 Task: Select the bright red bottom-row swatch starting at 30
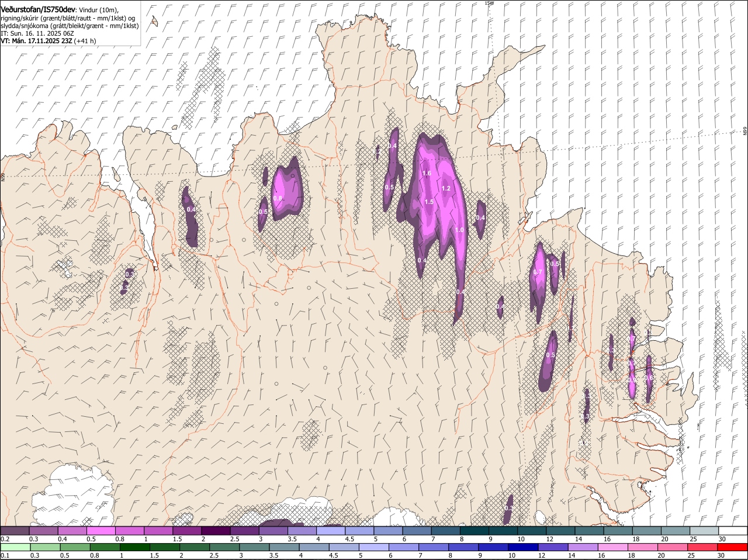click(732, 547)
